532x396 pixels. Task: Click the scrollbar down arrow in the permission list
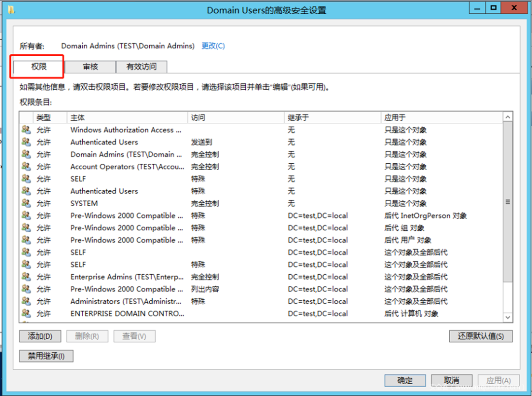point(508,317)
